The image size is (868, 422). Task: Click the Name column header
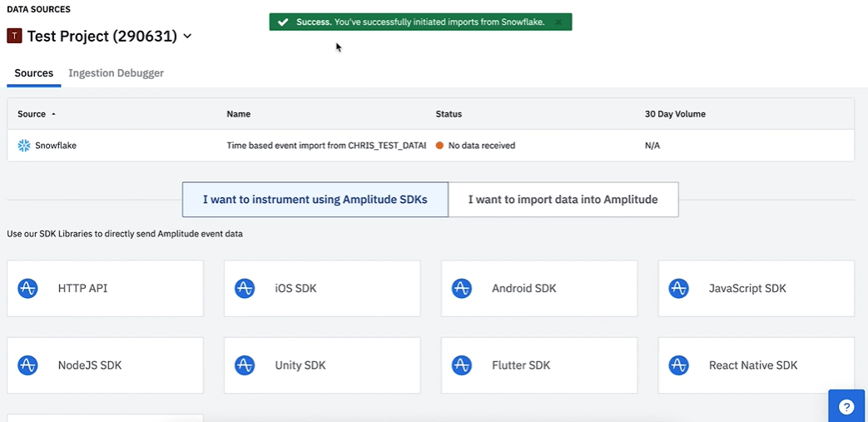point(239,114)
